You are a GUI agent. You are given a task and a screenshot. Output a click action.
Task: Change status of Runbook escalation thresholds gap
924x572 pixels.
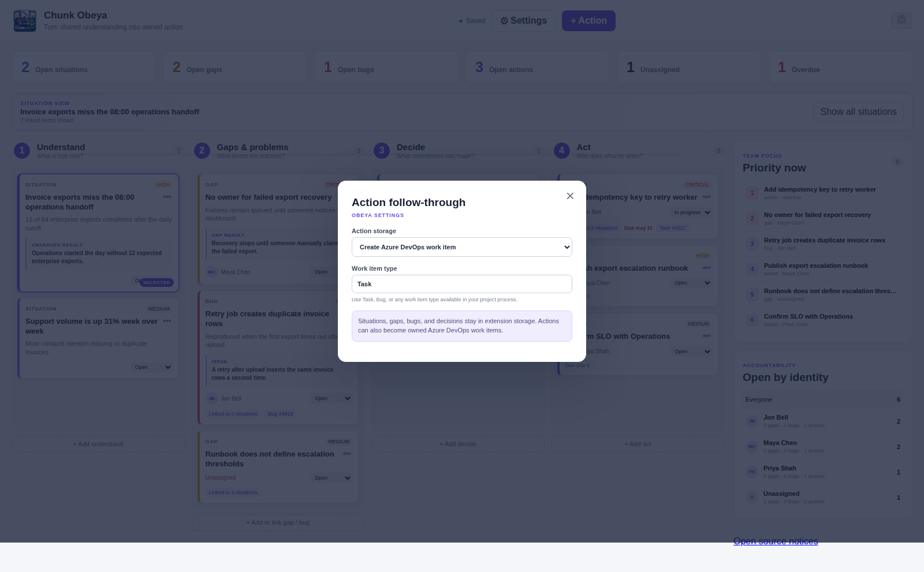tap(332, 478)
